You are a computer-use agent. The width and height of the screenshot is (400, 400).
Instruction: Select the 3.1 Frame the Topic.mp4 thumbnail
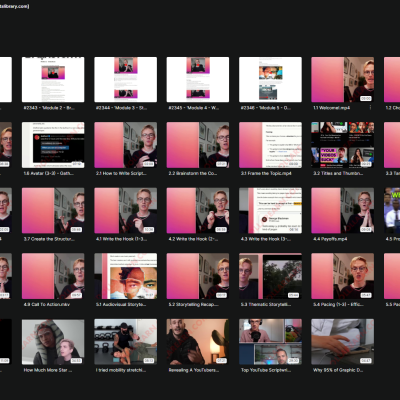[270, 145]
